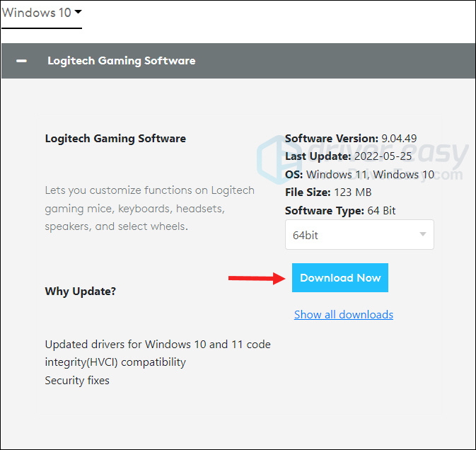Select the Last Update 2022-05-25 text
The height and width of the screenshot is (450, 476).
point(348,156)
